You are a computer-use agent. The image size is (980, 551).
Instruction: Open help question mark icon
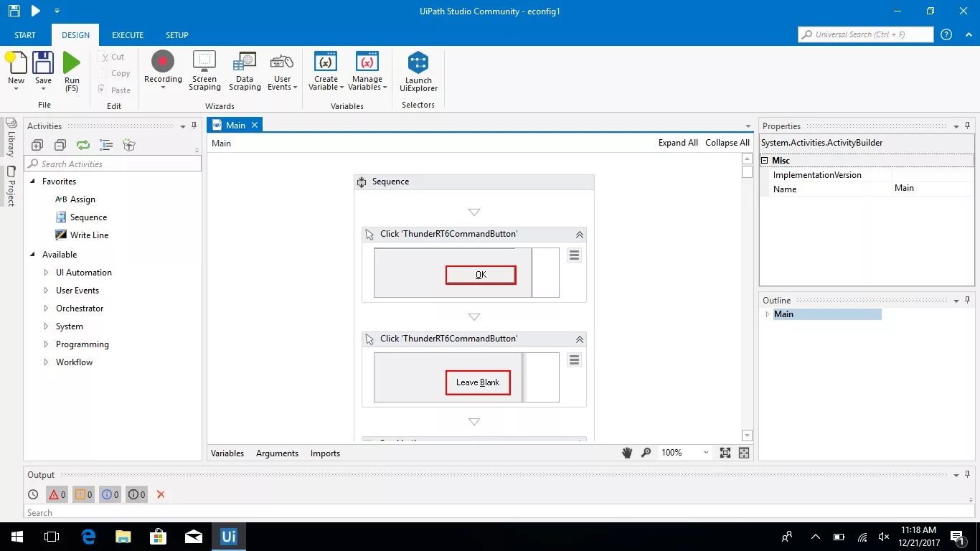point(946,34)
